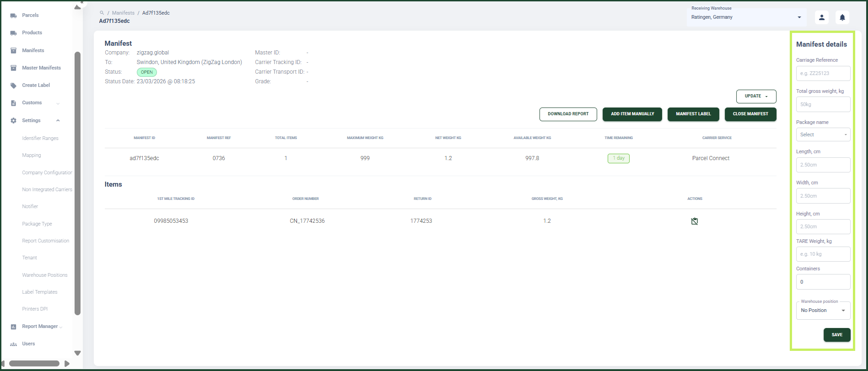Open Printers DPI page

click(x=35, y=309)
